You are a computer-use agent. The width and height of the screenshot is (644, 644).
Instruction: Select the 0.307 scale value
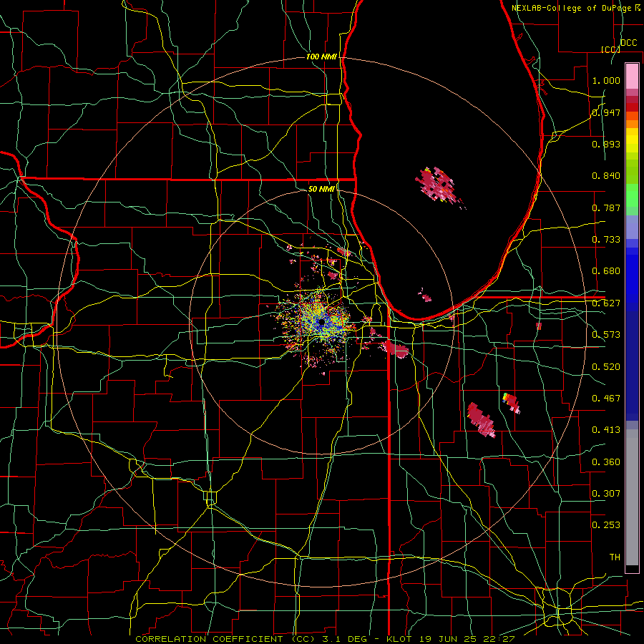606,494
